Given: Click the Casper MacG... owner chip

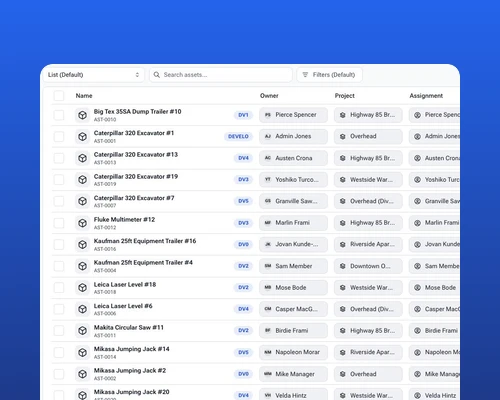Looking at the screenshot, I should point(293,309).
